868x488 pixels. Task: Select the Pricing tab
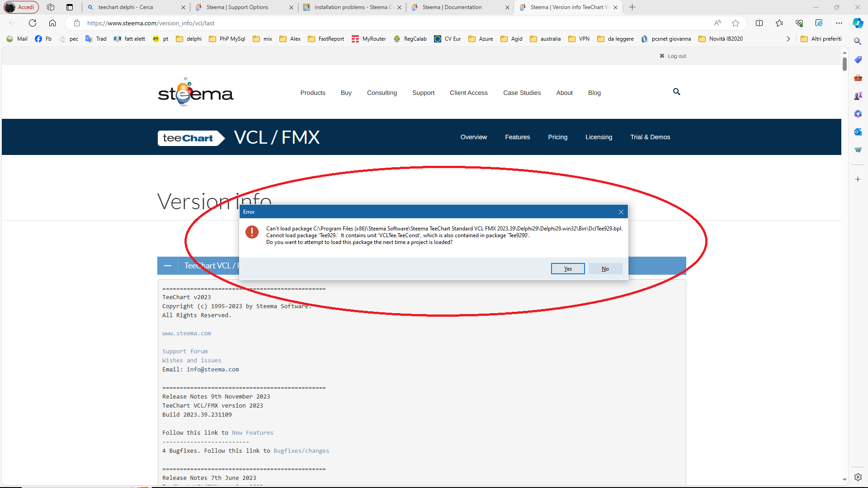point(557,137)
